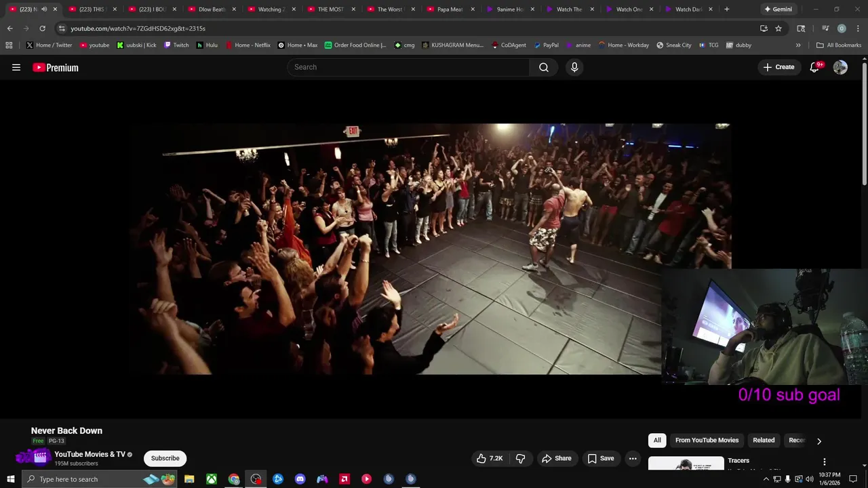Open the Gemini button in Chrome

pos(778,9)
